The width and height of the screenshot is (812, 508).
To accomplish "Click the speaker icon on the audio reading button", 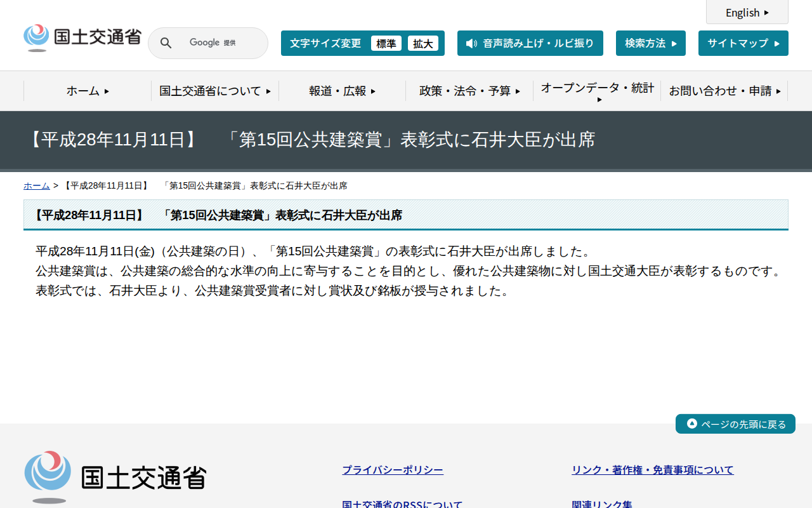I will [471, 43].
